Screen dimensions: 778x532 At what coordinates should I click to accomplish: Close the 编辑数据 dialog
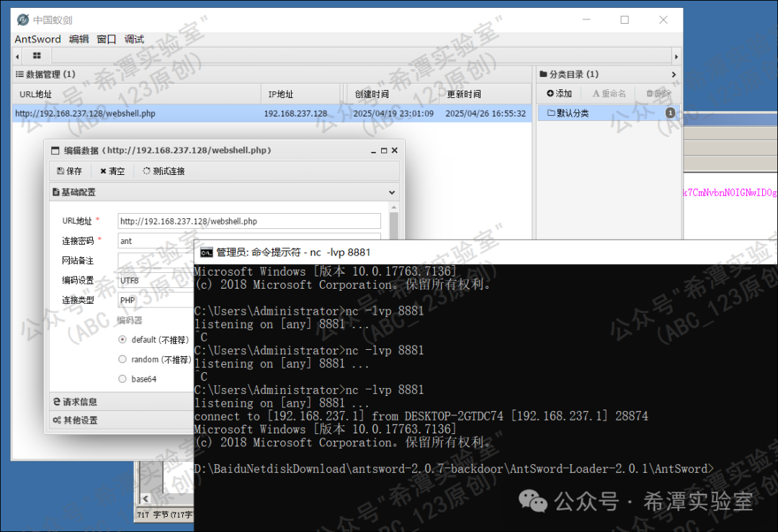click(x=395, y=150)
